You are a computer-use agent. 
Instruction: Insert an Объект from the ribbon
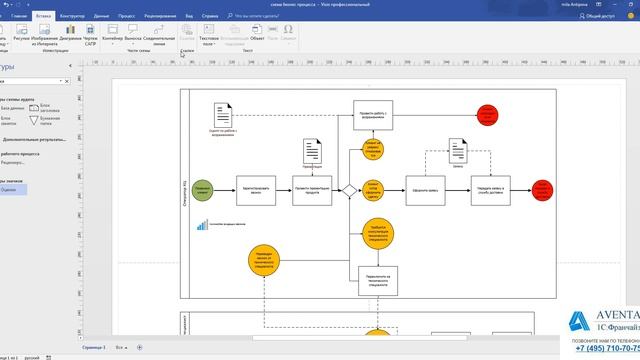[257, 33]
